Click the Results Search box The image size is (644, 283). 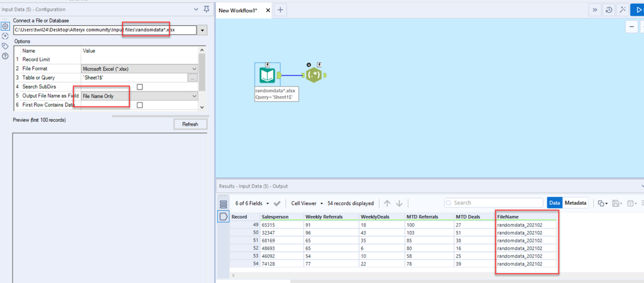[494, 203]
